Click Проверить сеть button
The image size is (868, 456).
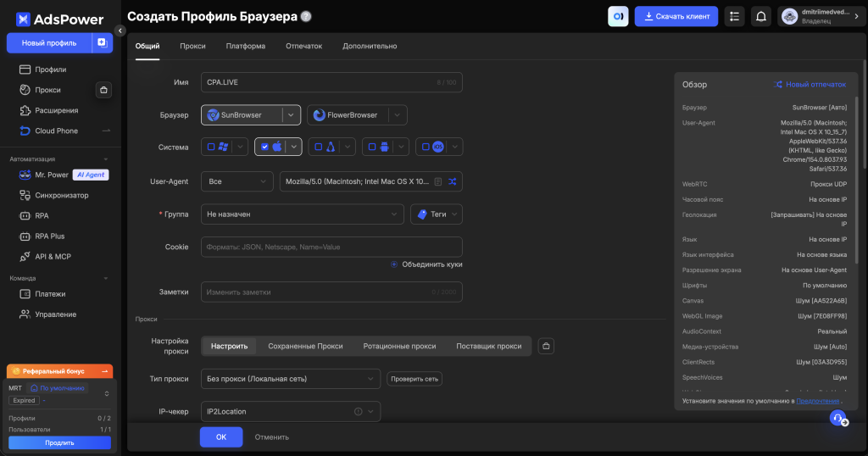[x=415, y=379]
